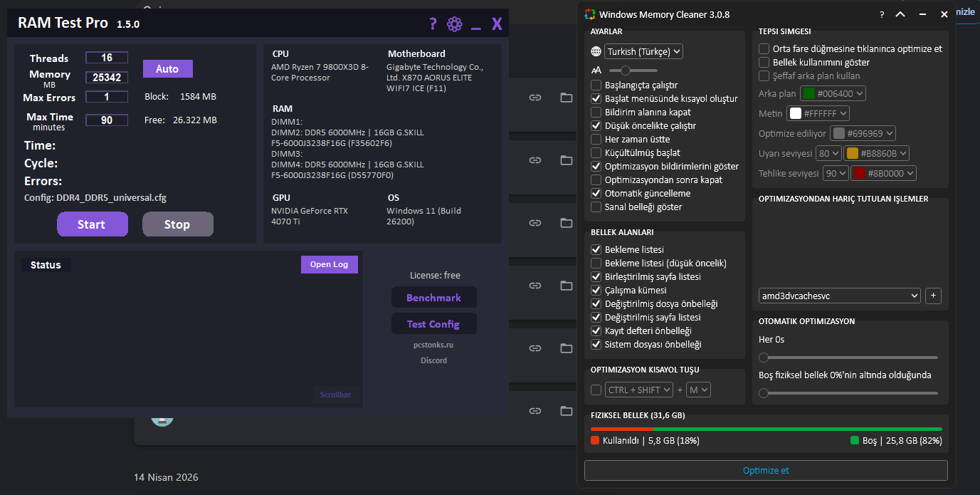Click the Windows Memory Cleaner logo icon
The image size is (980, 495).
pos(589,14)
